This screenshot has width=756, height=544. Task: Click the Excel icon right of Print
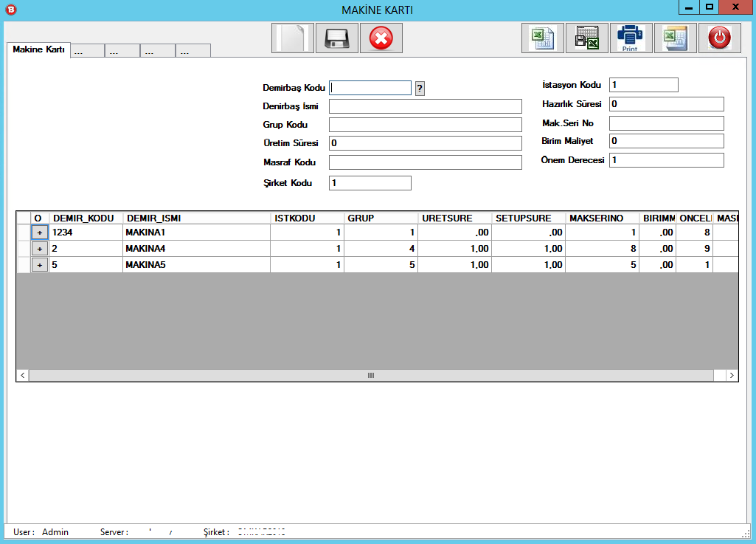tap(675, 38)
